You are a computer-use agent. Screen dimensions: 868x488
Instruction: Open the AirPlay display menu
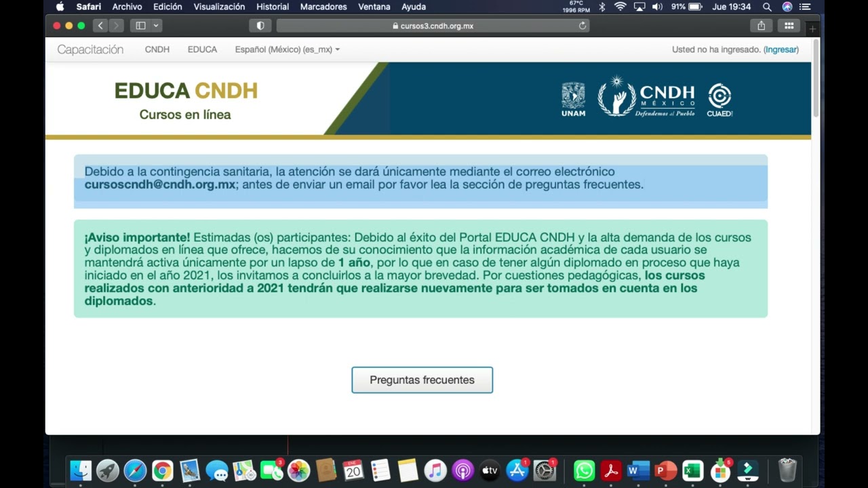tap(639, 7)
